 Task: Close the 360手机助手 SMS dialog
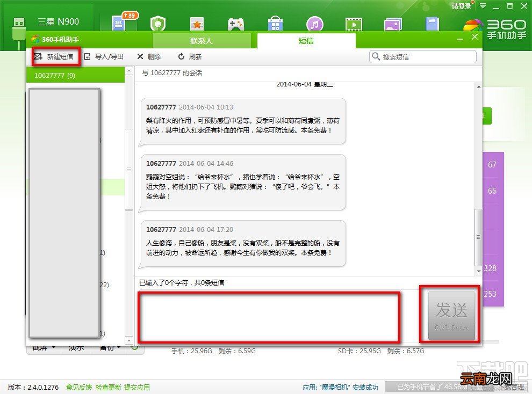pyautogui.click(x=475, y=37)
